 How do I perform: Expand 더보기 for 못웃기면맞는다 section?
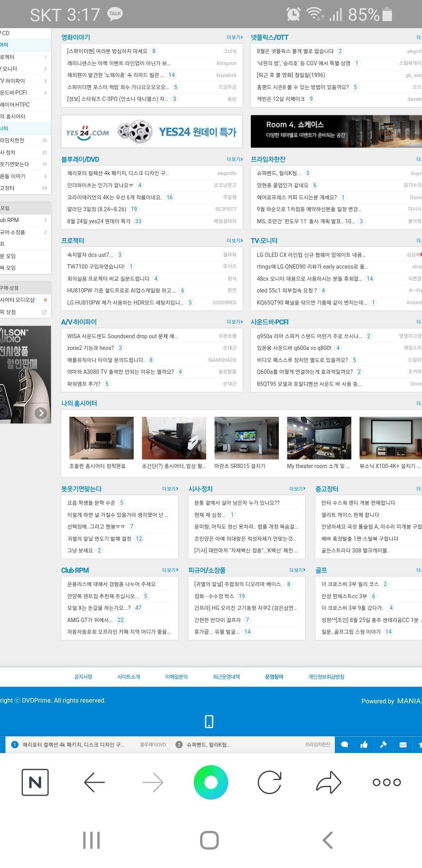[x=170, y=489]
